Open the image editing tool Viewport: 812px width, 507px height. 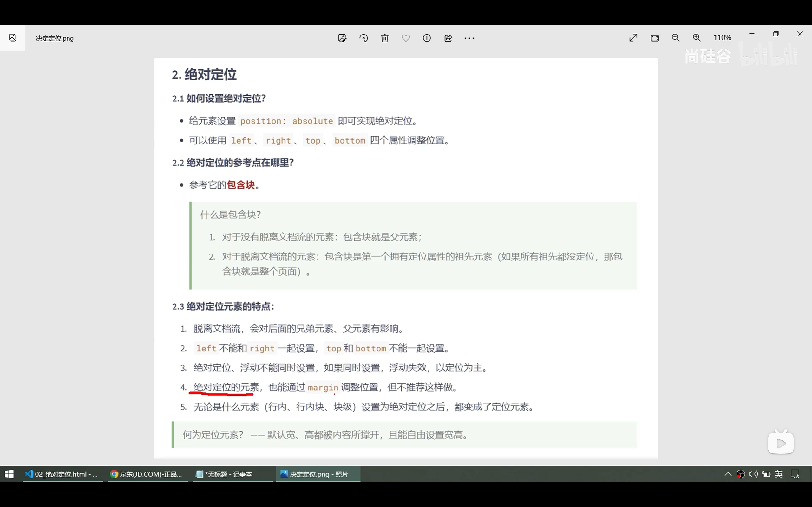click(x=342, y=38)
